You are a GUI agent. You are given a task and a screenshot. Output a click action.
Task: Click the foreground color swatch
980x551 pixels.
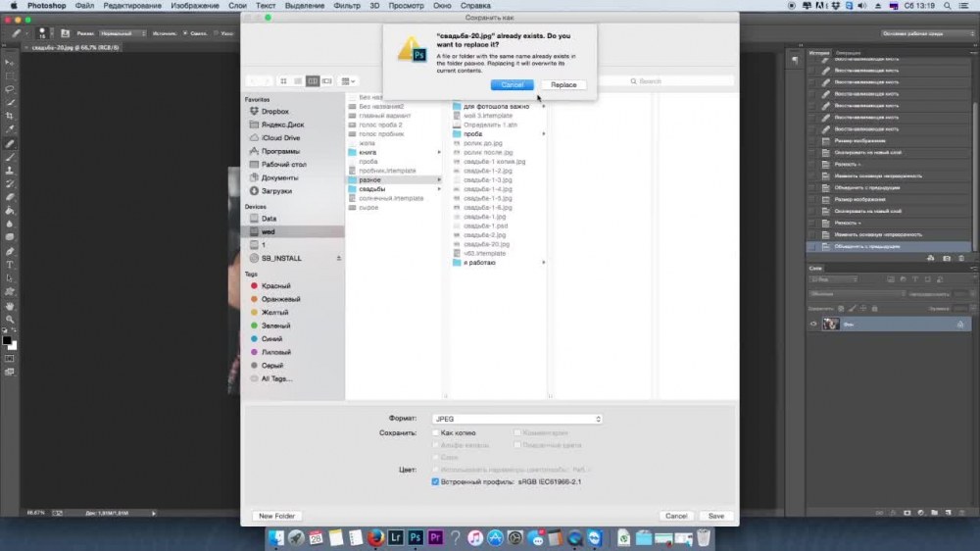coord(6,339)
